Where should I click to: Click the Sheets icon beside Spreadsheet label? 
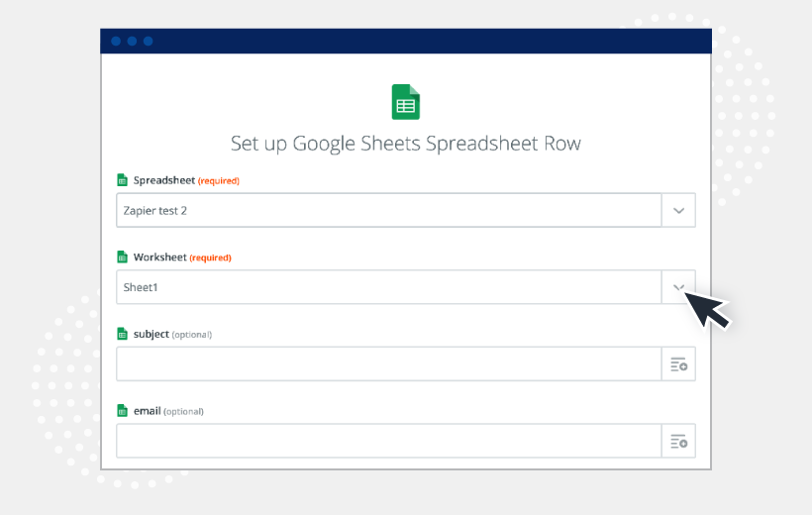[122, 180]
